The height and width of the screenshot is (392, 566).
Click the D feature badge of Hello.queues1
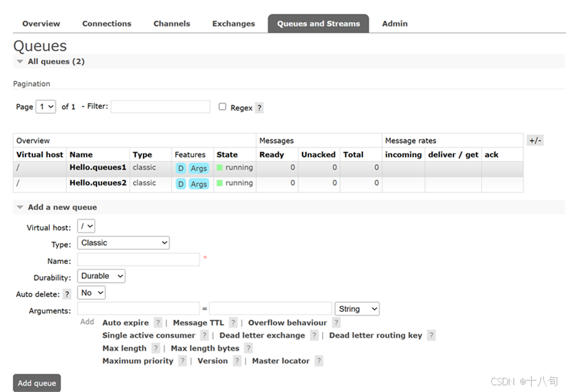[181, 168]
